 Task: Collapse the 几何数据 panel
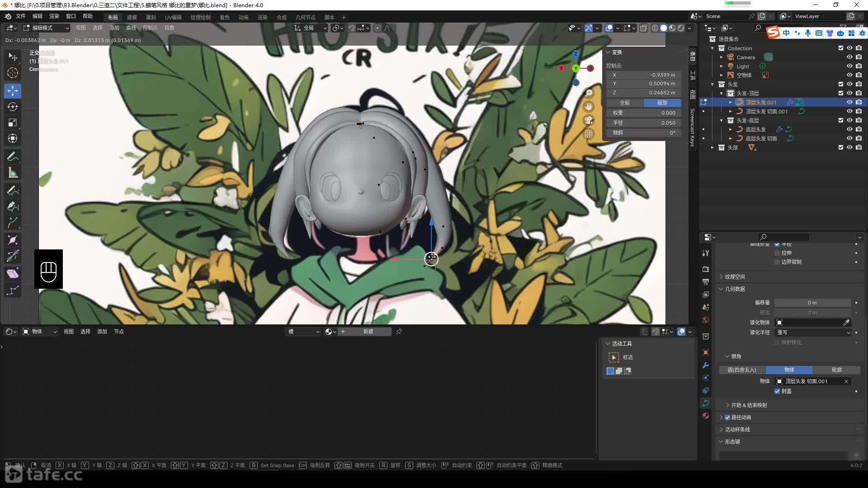pyautogui.click(x=735, y=289)
